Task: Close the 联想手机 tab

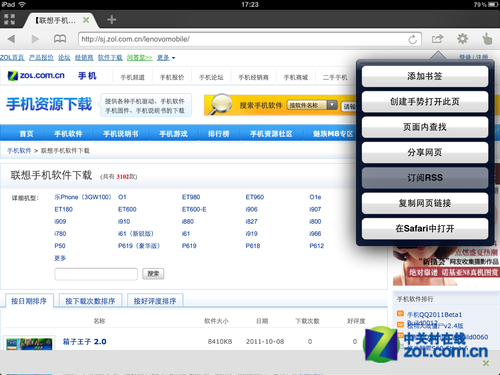Action: click(x=86, y=20)
